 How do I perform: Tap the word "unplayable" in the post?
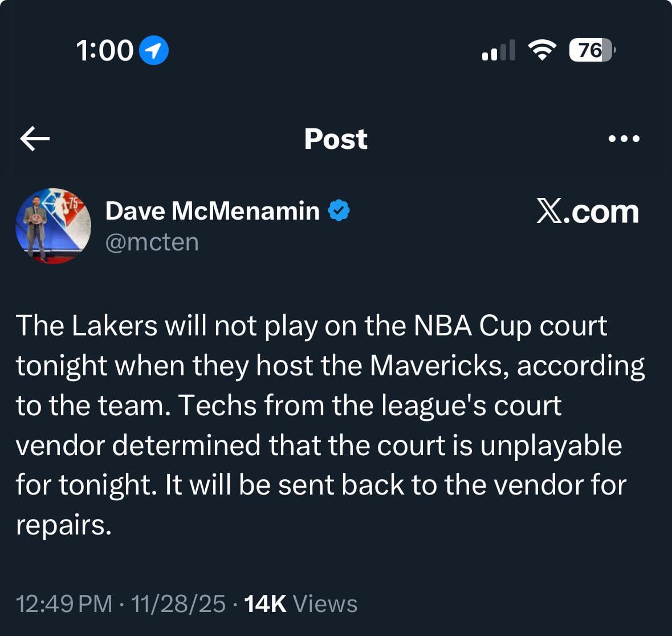551,445
